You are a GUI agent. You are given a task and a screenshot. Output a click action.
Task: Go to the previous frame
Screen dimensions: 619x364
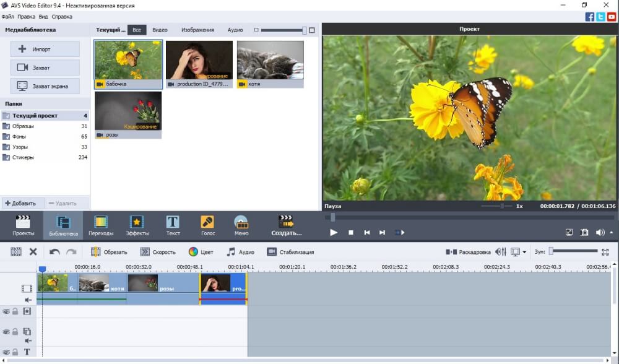point(366,233)
